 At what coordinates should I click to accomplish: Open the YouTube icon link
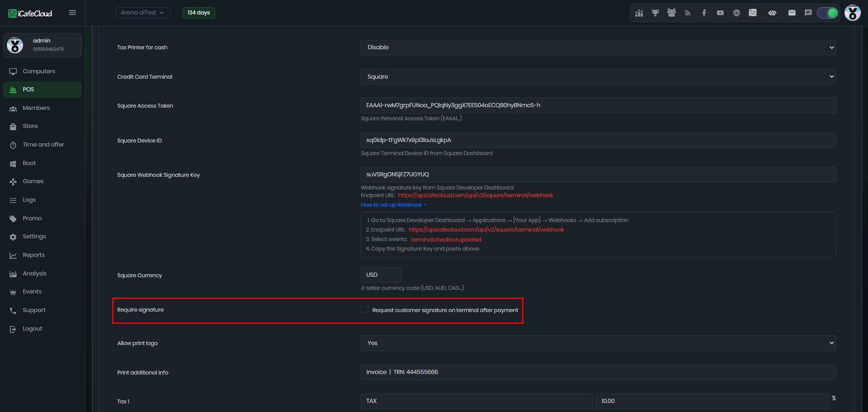(x=720, y=13)
